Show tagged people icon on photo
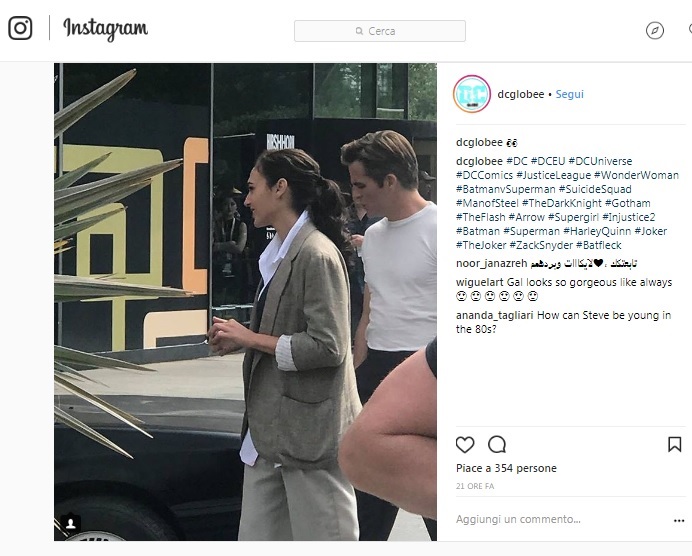 pyautogui.click(x=71, y=523)
